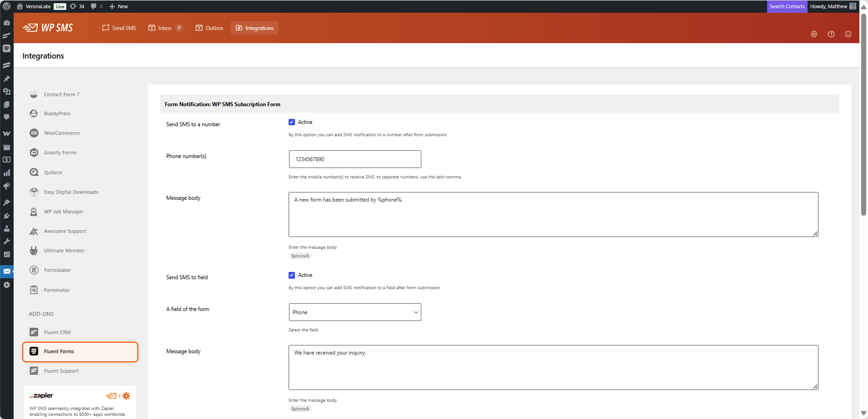Open Comments icon in admin sidebar
Image resolution: width=868 pixels, height=419 pixels.
pos(6,117)
